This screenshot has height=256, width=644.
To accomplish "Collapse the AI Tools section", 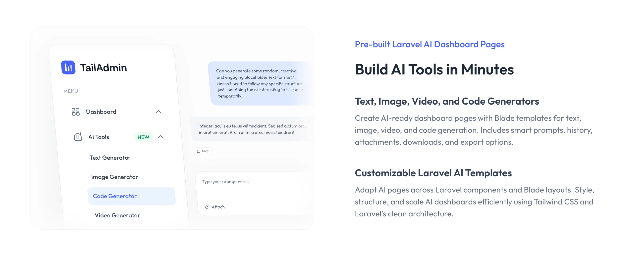I will 161,137.
